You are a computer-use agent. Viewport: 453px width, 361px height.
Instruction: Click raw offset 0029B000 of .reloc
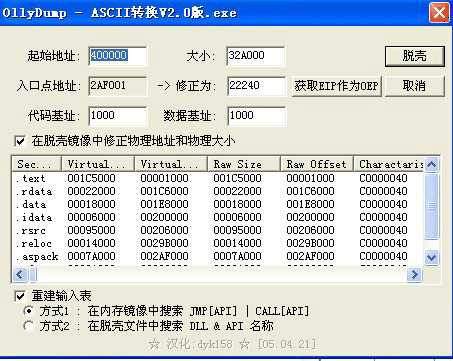(x=310, y=243)
